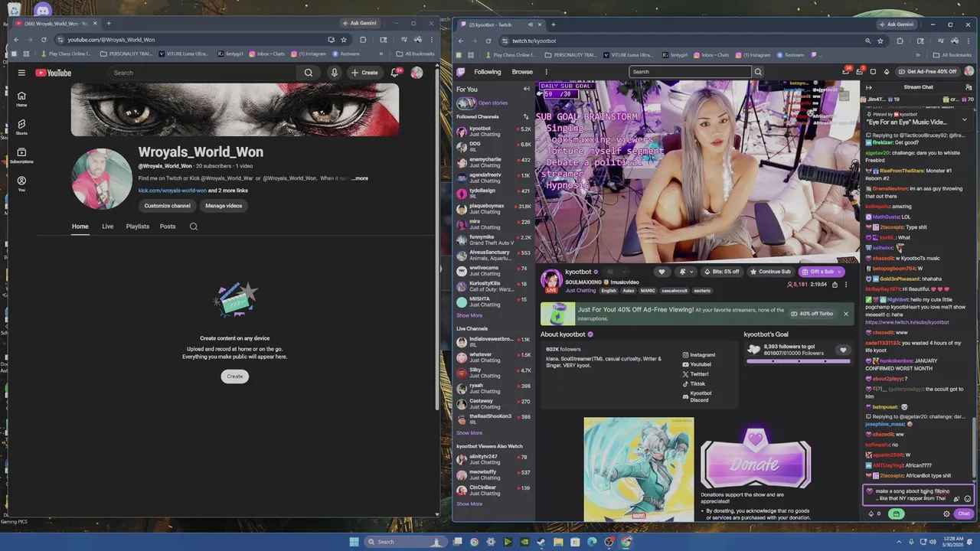Dismiss the 40% Off Ad-Free banner
Viewport: 980px width, 551px height.
tap(846, 314)
